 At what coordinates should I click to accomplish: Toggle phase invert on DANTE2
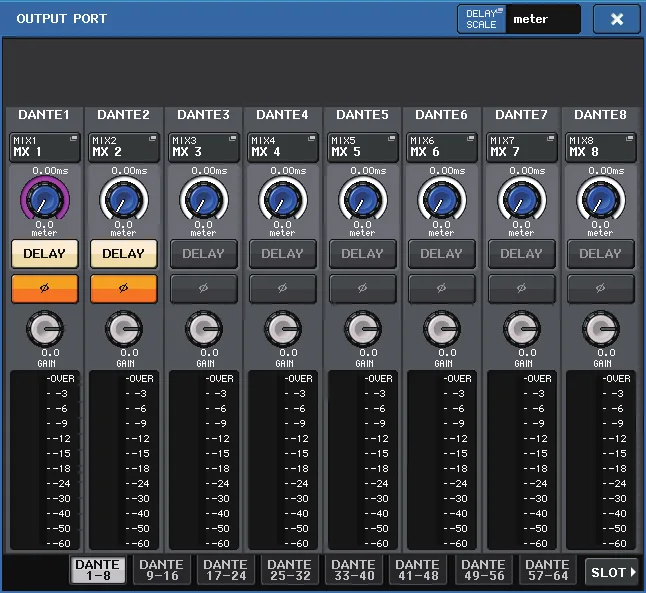[124, 289]
